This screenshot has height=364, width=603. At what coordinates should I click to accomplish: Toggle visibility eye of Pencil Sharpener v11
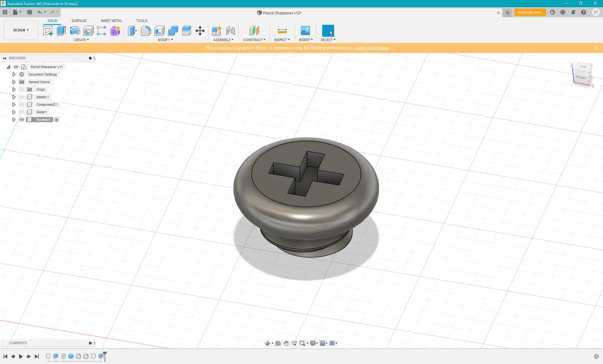pos(16,67)
